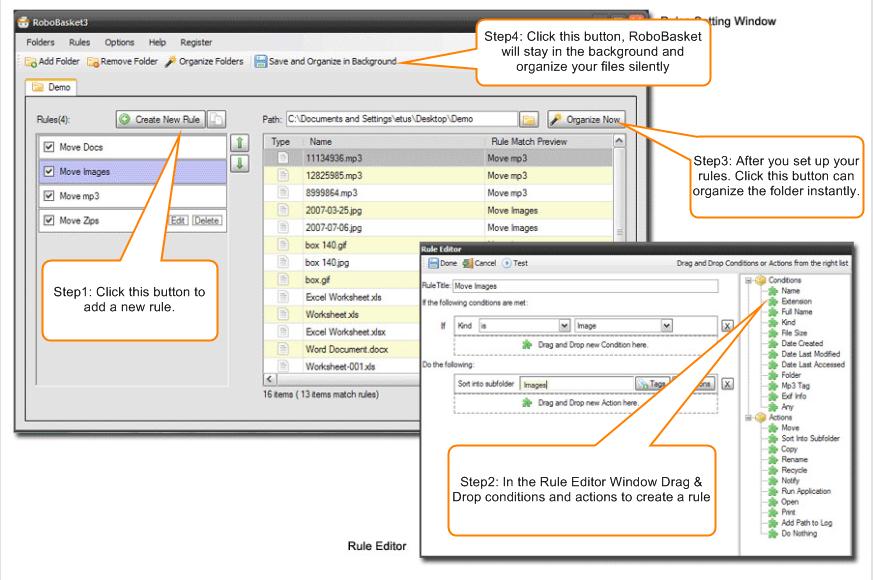Toggle the Move Docs rule checkbox

[49, 147]
